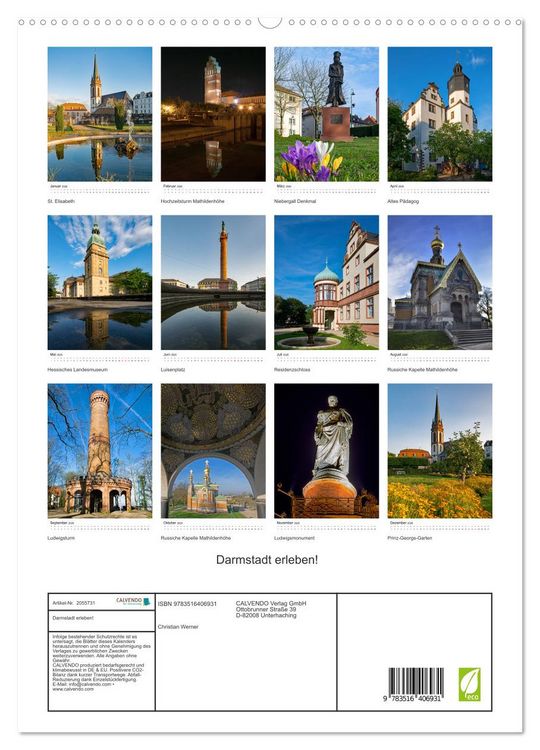Image resolution: width=540 pixels, height=750 pixels.
Task: Select the Residenzschloss photo with fountain
Action: point(327,282)
